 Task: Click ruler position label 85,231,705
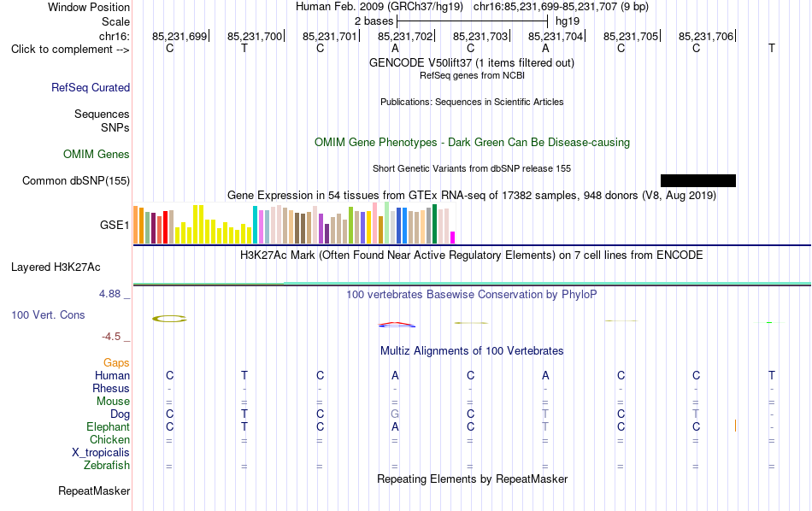point(631,36)
